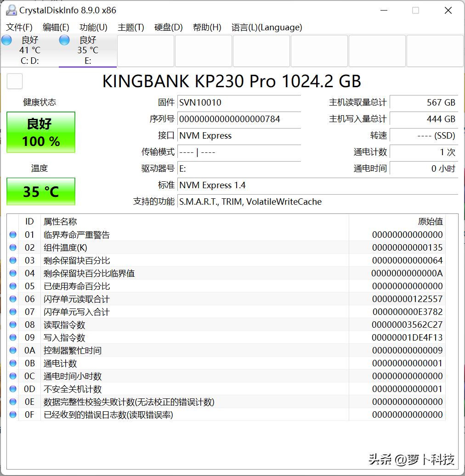Click the status dot for attribute 0E
The width and height of the screenshot is (465, 476).
tap(13, 402)
